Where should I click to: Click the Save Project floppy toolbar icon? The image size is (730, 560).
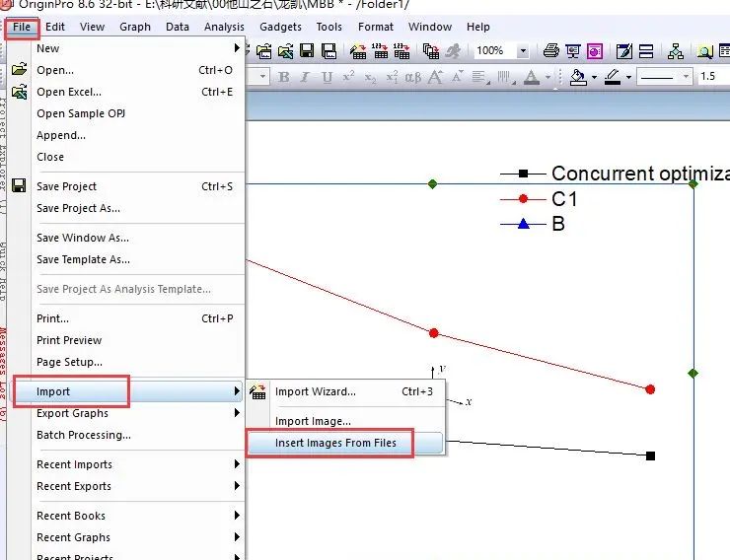tap(307, 50)
